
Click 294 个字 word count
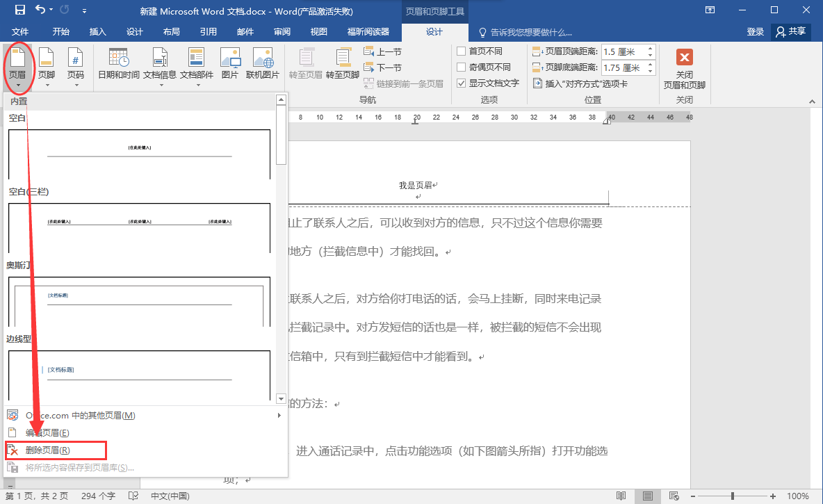pyautogui.click(x=97, y=496)
